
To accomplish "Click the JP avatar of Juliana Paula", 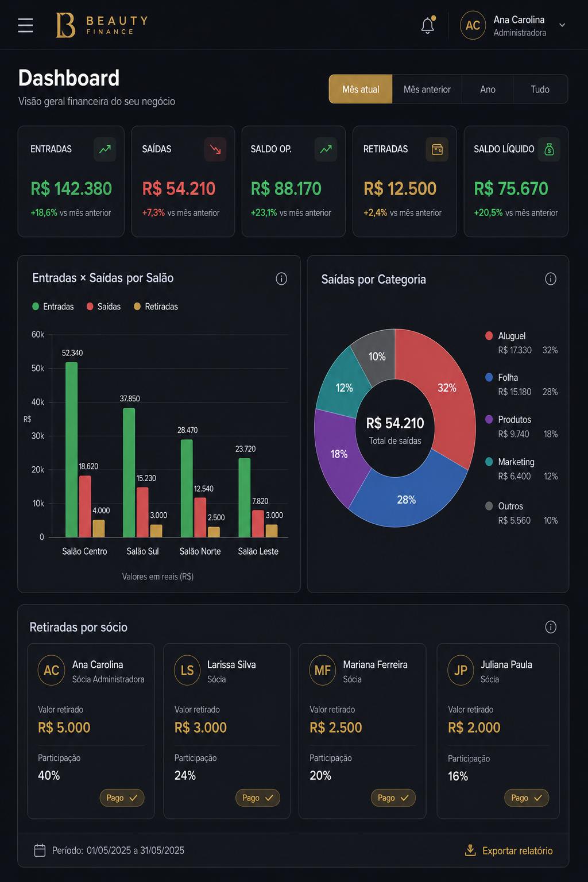I will [x=461, y=670].
